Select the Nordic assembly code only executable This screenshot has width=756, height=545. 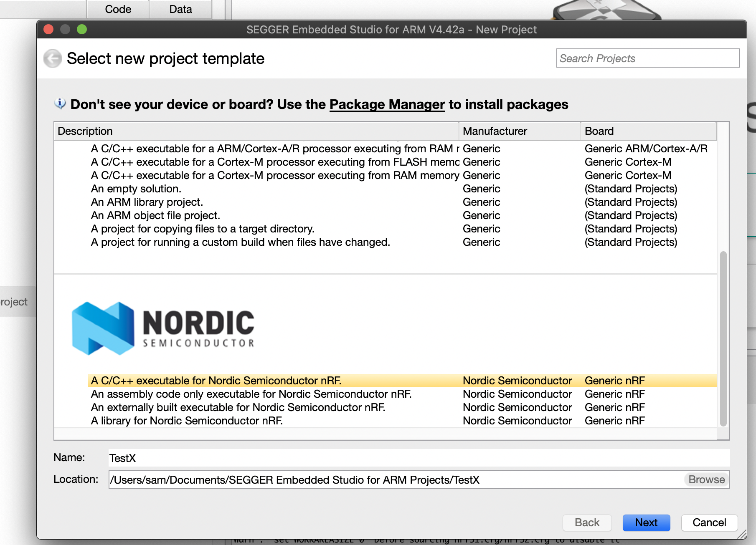251,394
